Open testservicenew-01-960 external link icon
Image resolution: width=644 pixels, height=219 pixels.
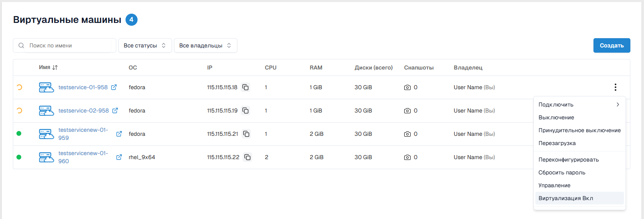point(119,157)
